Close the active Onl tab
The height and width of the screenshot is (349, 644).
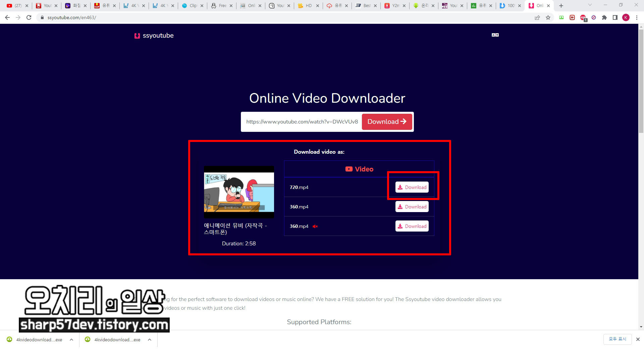(x=548, y=6)
